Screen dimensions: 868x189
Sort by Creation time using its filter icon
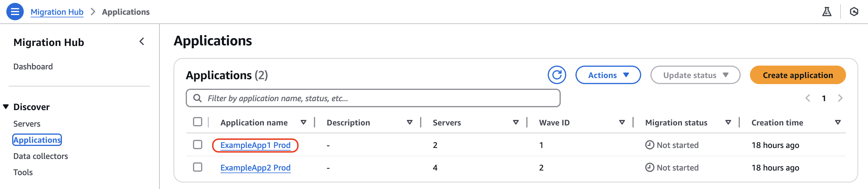click(838, 123)
